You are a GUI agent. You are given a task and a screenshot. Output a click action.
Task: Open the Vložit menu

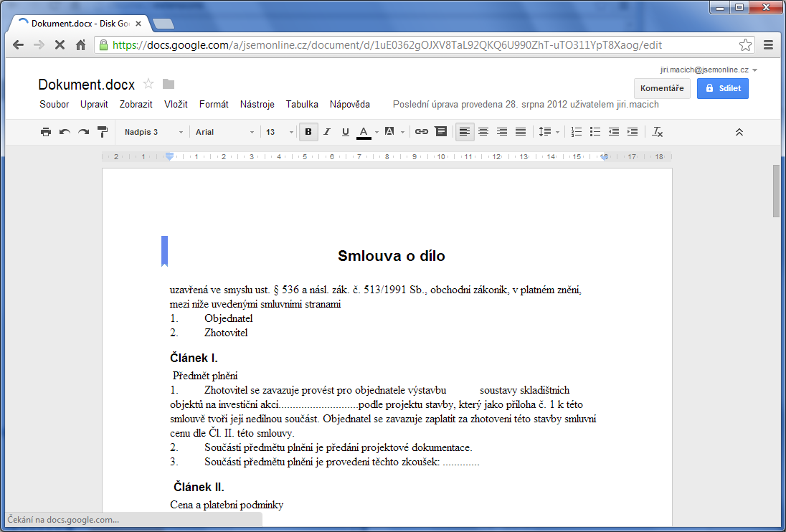[x=176, y=104]
